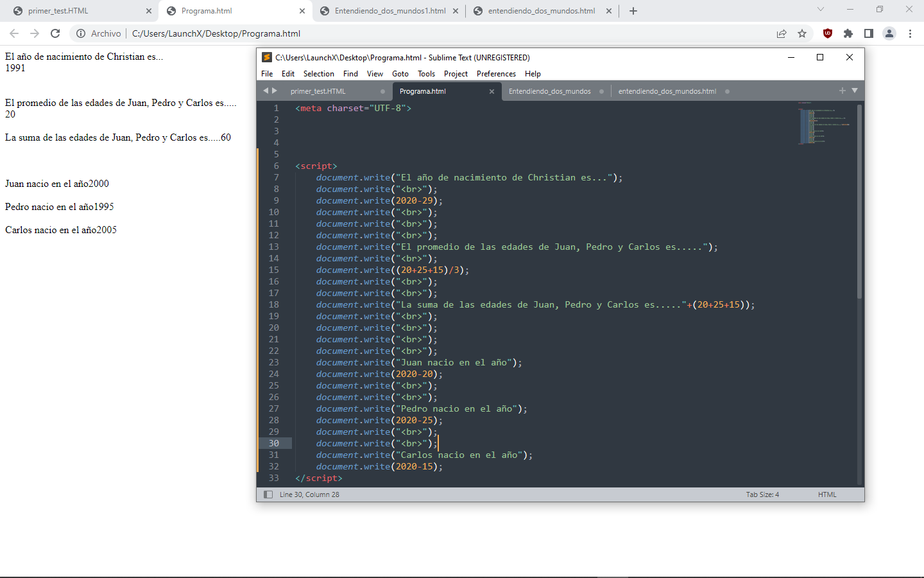Reload the Programa.html page
This screenshot has width=924, height=578.
pos(55,33)
